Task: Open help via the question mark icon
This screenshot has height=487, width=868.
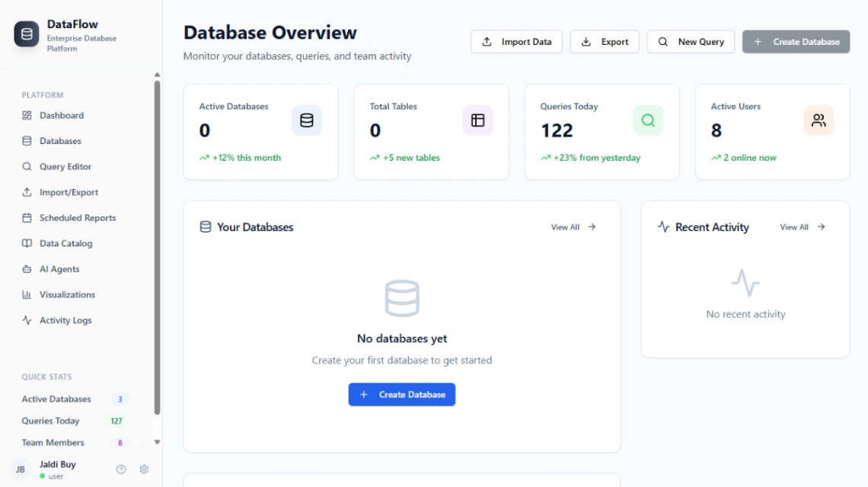Action: 120,469
